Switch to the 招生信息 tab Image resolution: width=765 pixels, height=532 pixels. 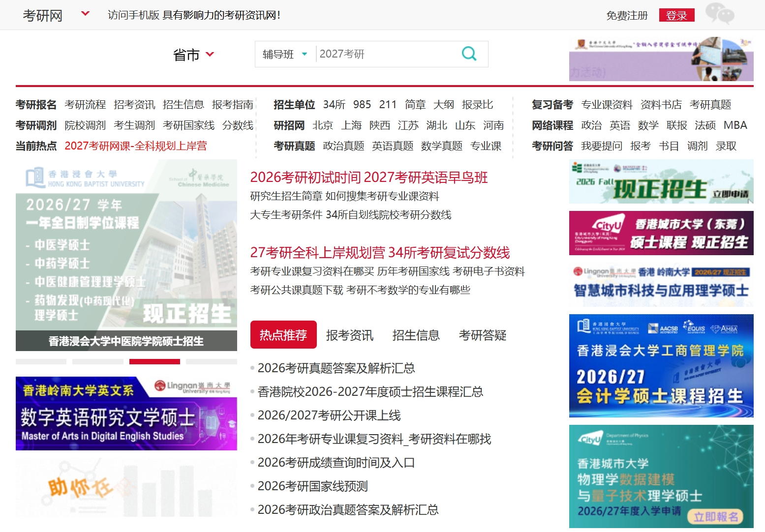tap(416, 335)
